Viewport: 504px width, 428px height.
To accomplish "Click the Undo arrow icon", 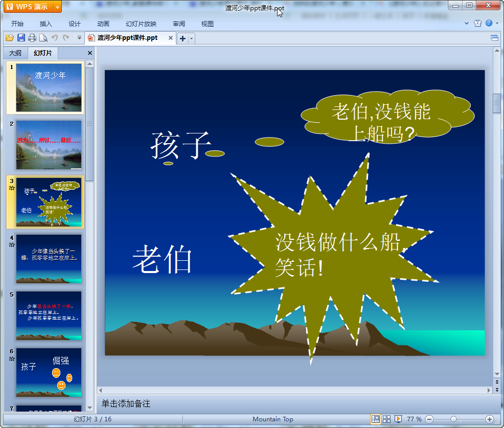I will pos(55,38).
